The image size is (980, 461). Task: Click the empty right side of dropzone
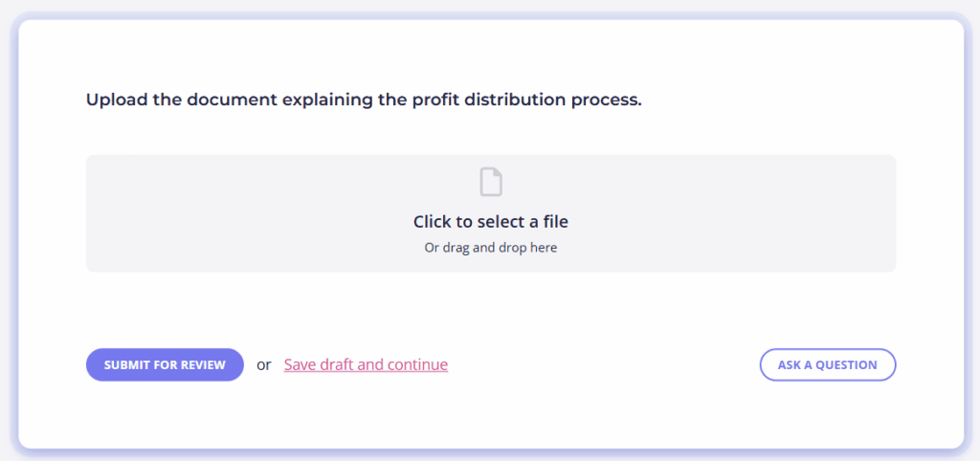click(x=738, y=213)
